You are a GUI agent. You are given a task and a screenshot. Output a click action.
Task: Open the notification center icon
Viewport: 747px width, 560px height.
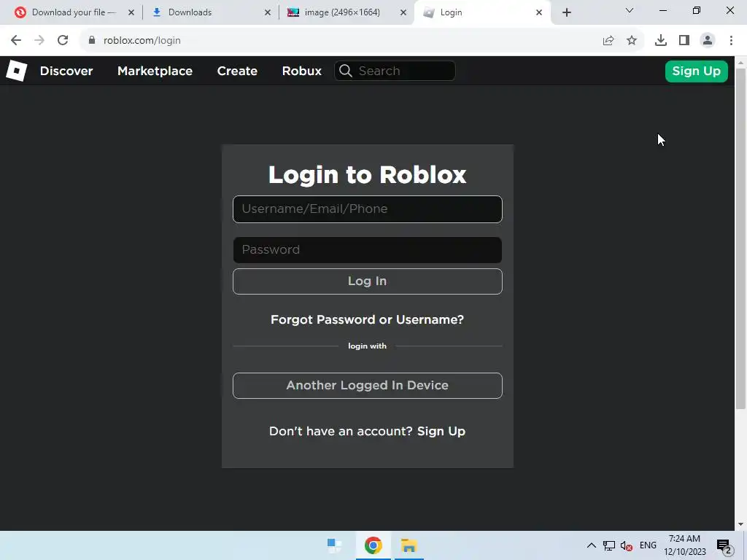point(724,546)
